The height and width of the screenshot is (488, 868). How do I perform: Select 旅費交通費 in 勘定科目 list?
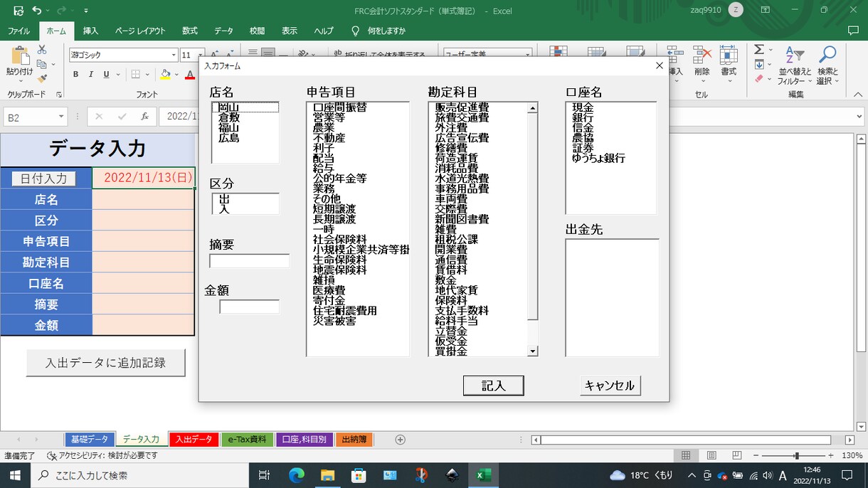pos(462,117)
